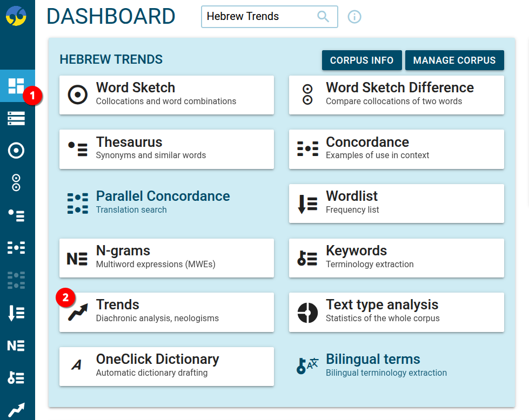Image resolution: width=529 pixels, height=420 pixels.
Task: Open Word Sketch Difference via its sidebar icon
Action: coord(17,182)
